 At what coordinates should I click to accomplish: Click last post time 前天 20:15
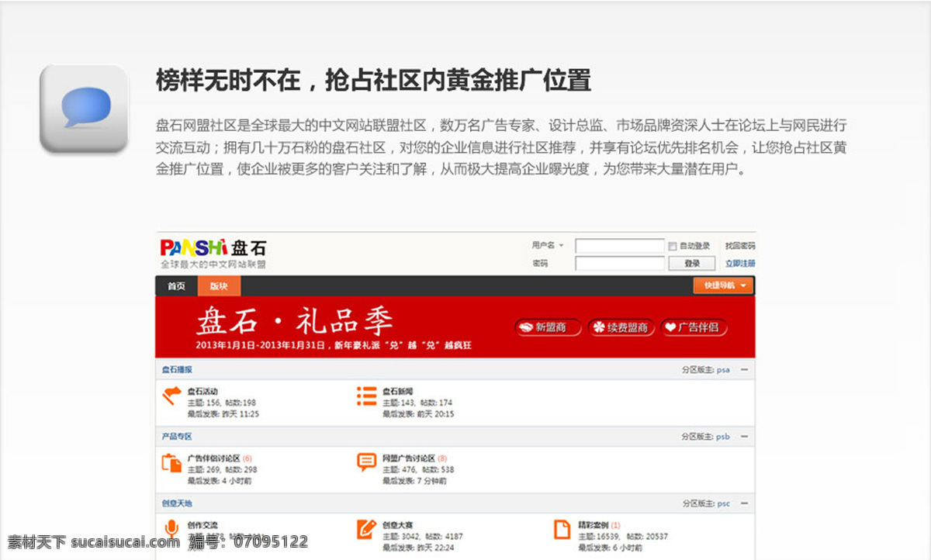click(x=435, y=414)
